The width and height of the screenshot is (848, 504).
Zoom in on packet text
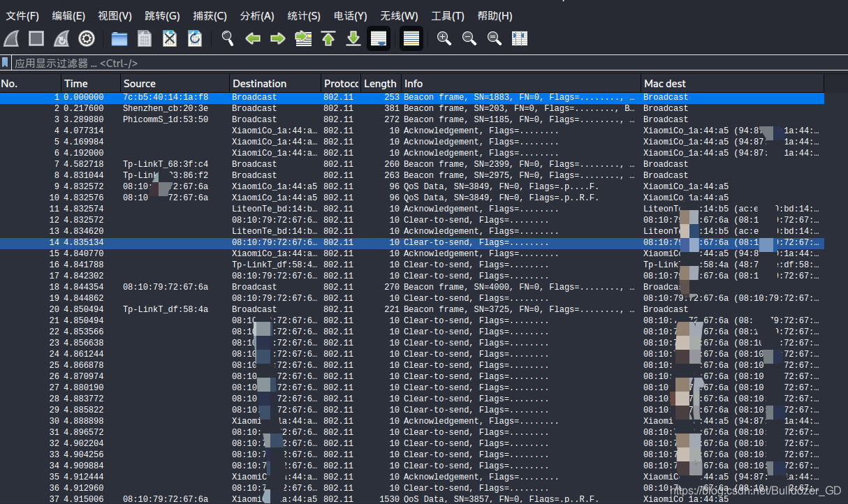444,38
